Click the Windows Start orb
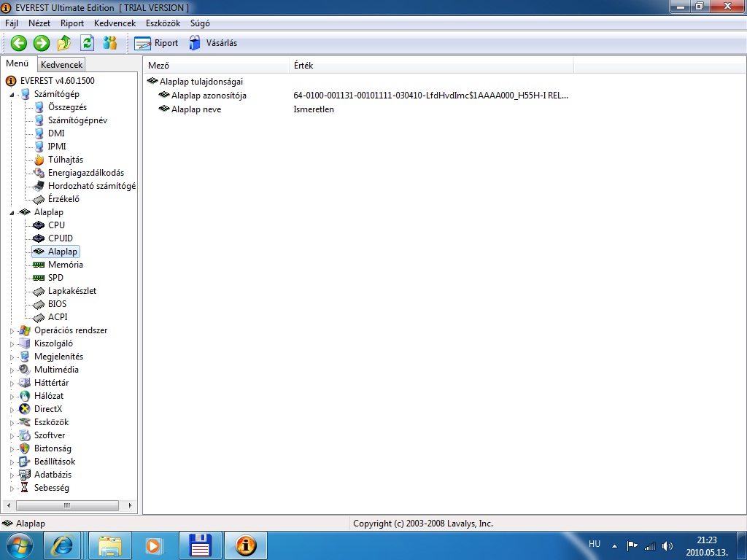The height and width of the screenshot is (560, 747). click(19, 545)
